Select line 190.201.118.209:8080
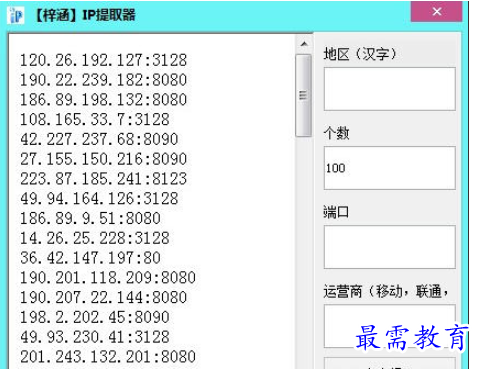This screenshot has width=477, height=369. (x=108, y=278)
